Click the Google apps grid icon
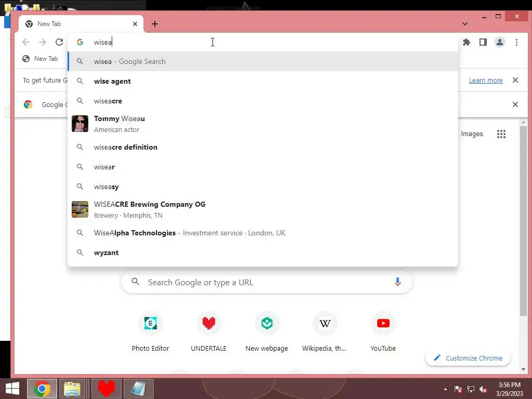The image size is (532, 399). click(501, 134)
